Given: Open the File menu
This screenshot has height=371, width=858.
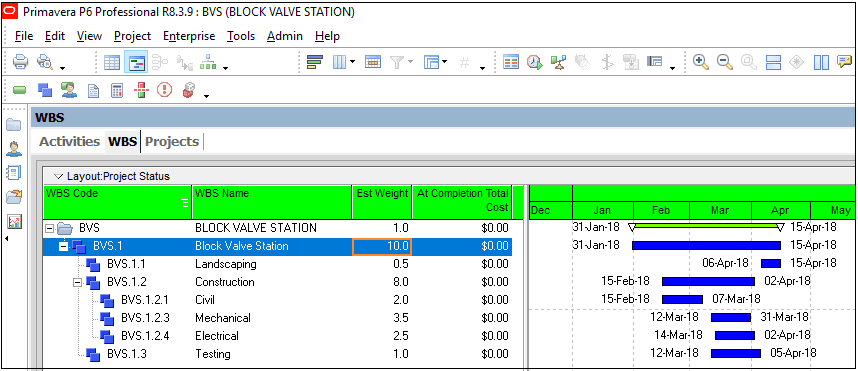Looking at the screenshot, I should 24,36.
